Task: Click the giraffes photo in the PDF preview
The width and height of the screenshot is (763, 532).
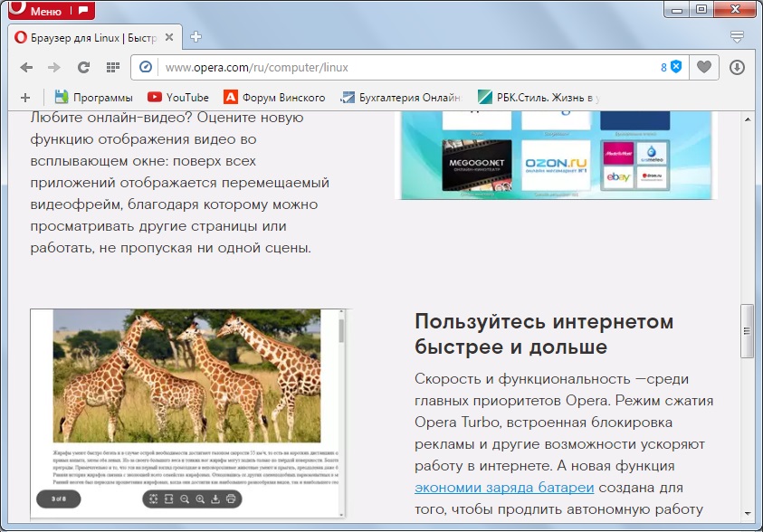Action: pos(186,375)
